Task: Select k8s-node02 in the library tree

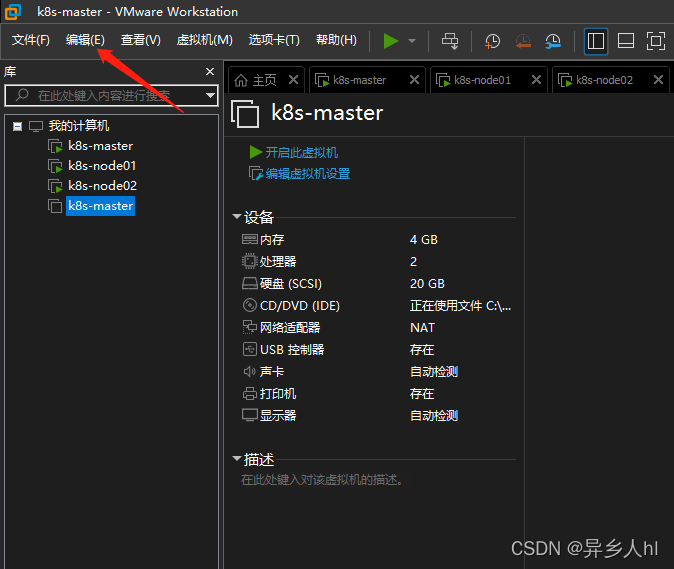Action: (102, 186)
